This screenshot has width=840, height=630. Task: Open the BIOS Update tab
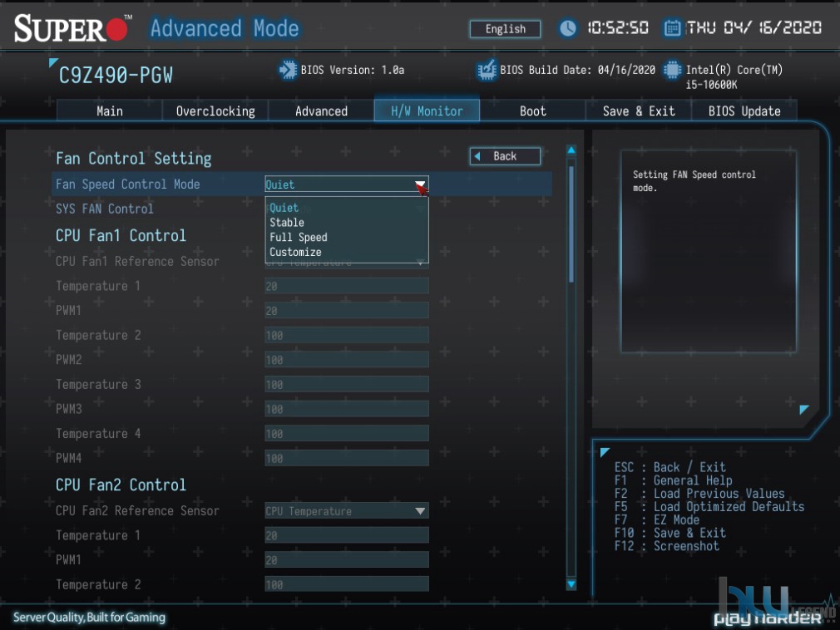(744, 111)
